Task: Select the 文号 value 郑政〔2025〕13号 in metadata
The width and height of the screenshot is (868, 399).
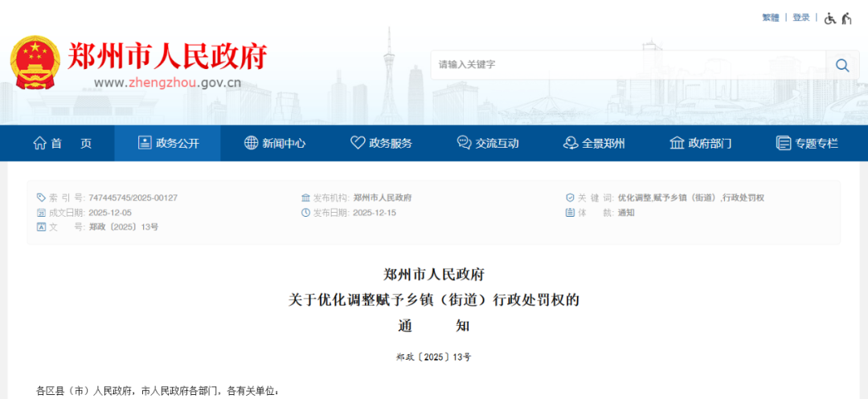Action: [x=124, y=227]
